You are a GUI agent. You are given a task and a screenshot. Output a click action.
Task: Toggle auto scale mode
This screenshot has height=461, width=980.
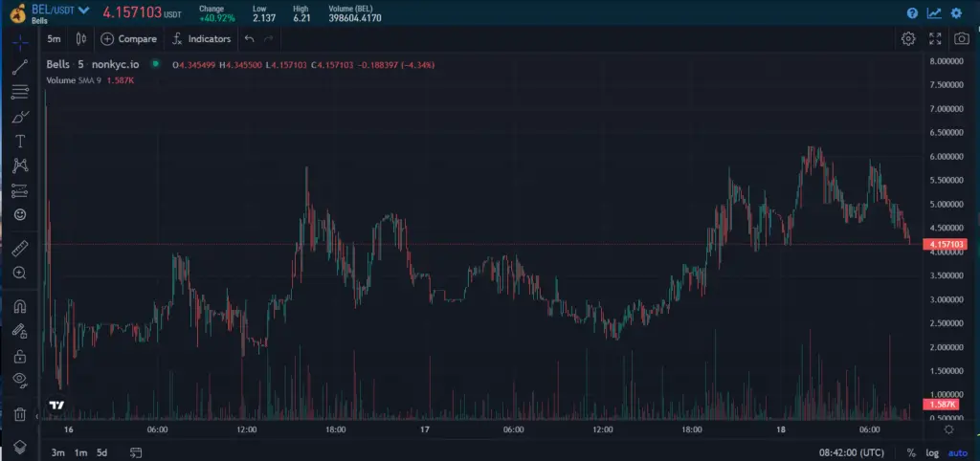957,453
